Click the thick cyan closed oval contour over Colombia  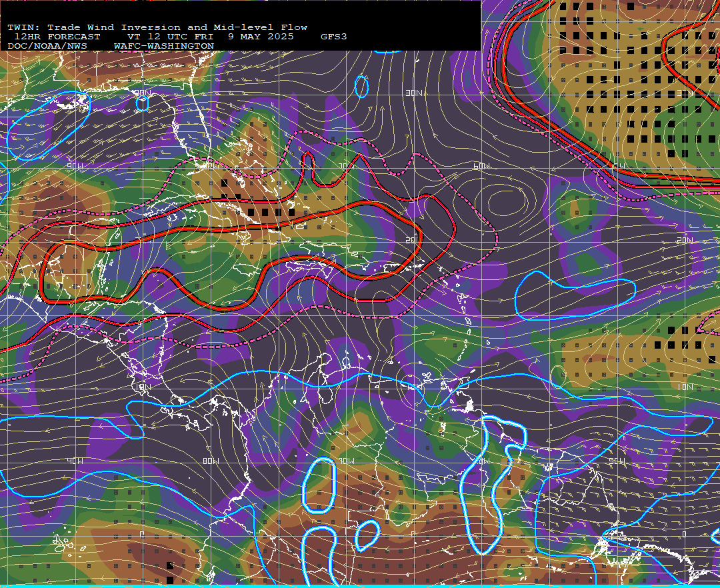pyautogui.click(x=319, y=485)
